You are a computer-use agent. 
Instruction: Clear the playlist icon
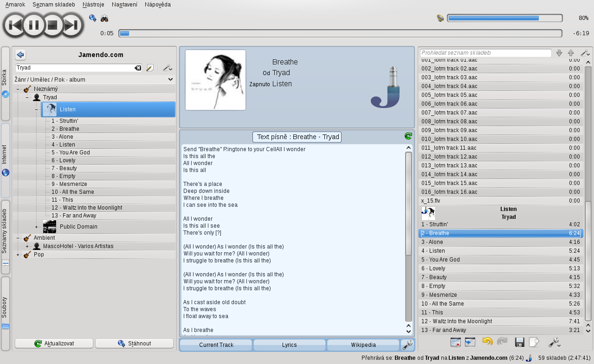point(456,342)
